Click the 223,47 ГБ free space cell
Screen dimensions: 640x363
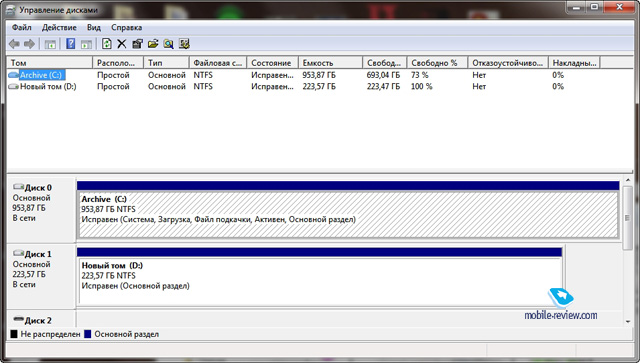coord(383,87)
